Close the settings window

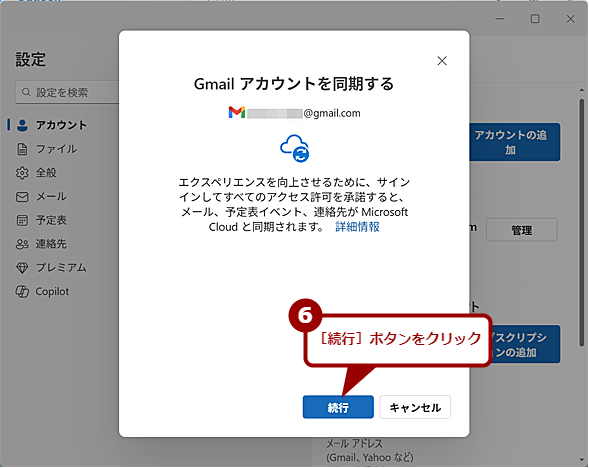570,18
